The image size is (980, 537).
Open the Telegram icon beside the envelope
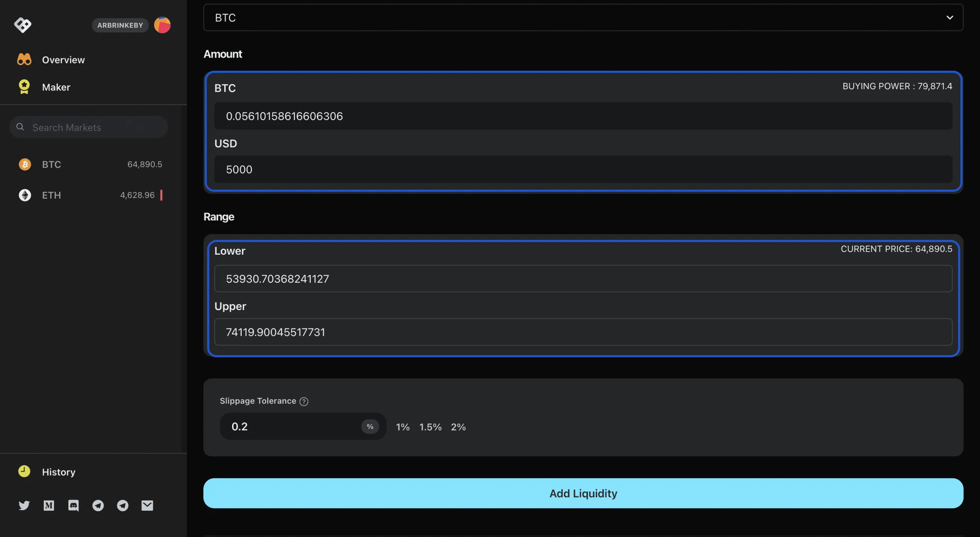(123, 506)
